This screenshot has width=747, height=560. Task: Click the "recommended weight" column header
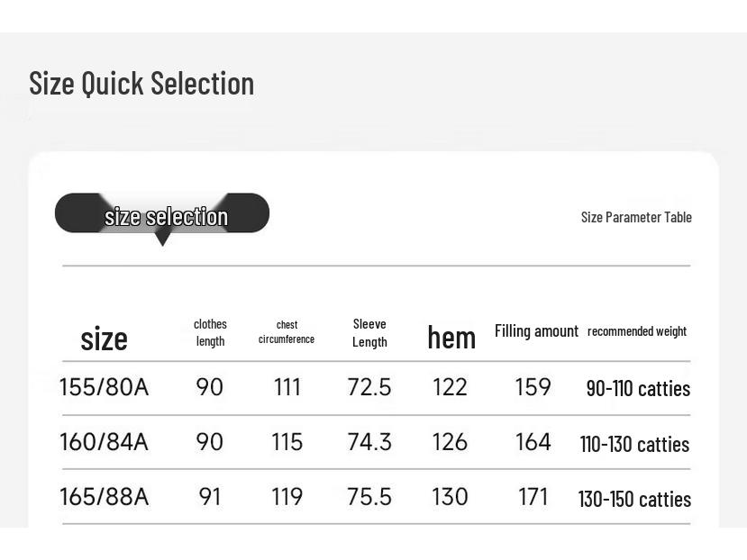tap(636, 331)
